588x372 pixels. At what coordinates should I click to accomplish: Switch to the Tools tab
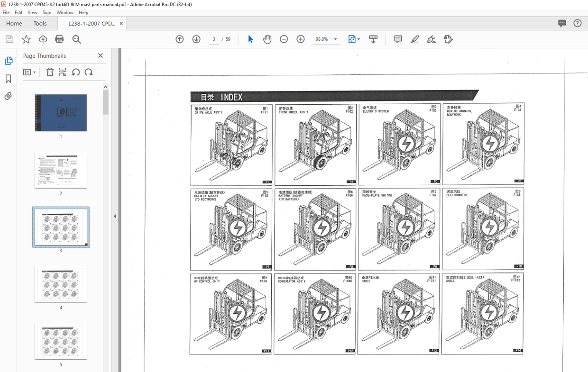coord(40,23)
